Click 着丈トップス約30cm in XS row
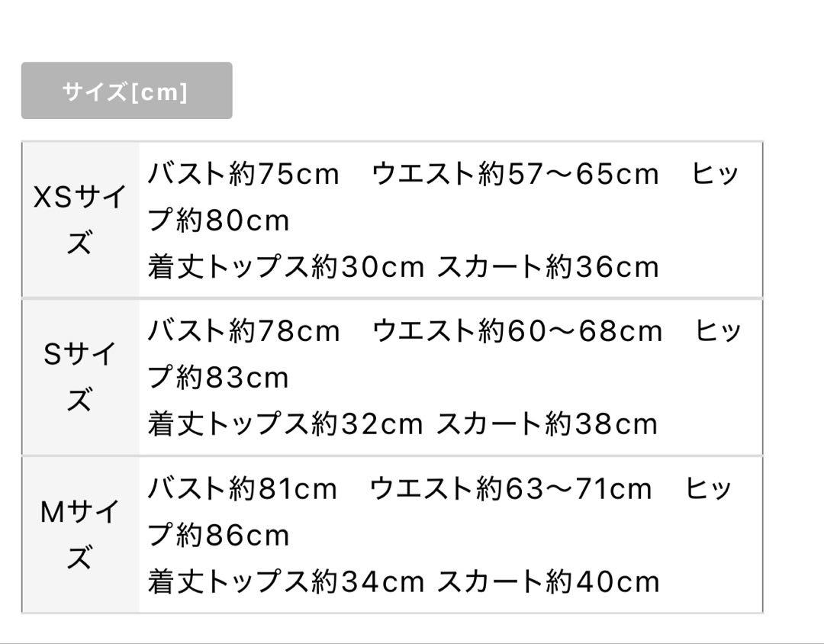824x644 pixels. point(286,266)
